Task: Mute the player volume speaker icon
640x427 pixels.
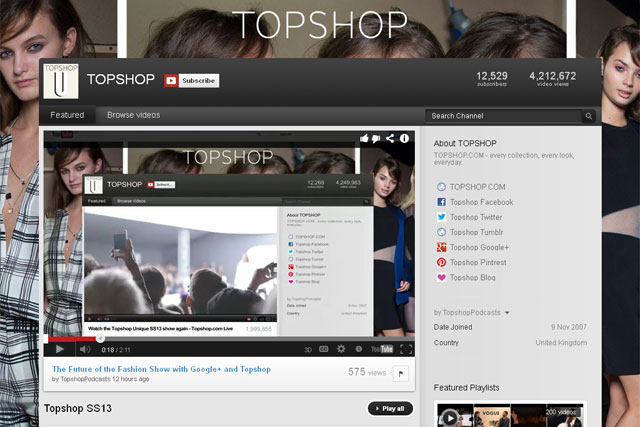Action: pyautogui.click(x=85, y=349)
